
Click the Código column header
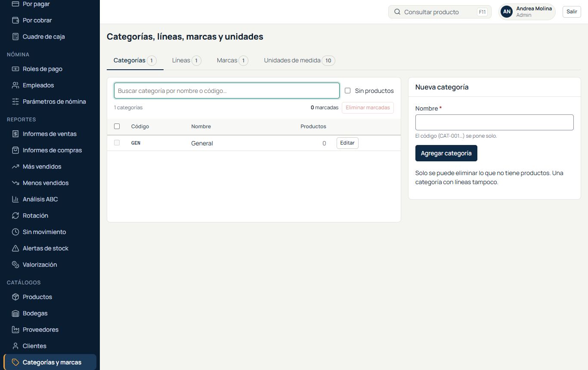click(140, 126)
